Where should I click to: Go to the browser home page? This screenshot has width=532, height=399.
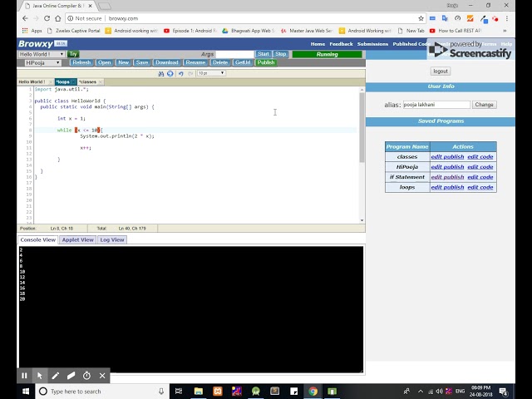pos(58,18)
